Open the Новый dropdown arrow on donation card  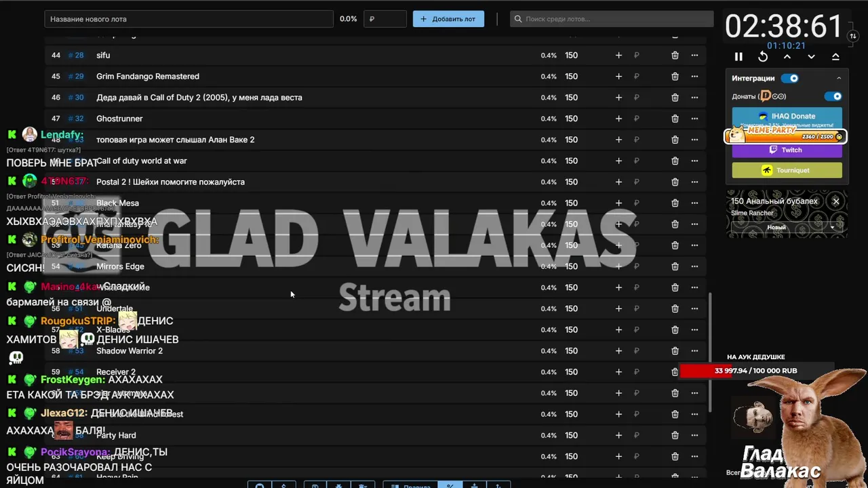point(833,228)
